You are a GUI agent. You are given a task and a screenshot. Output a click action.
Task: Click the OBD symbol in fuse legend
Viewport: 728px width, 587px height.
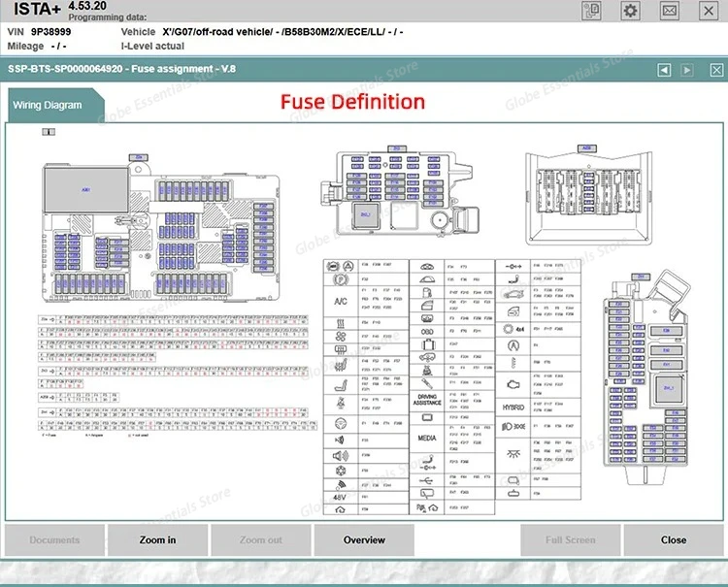click(427, 331)
